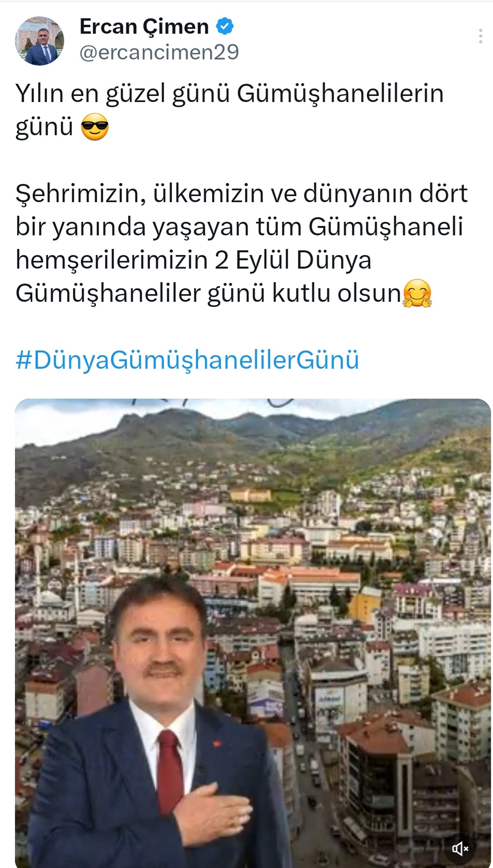This screenshot has height=868, width=493.
Task: Select the line starting "Şehrimizin, ülkemizin"
Action: 242,193
